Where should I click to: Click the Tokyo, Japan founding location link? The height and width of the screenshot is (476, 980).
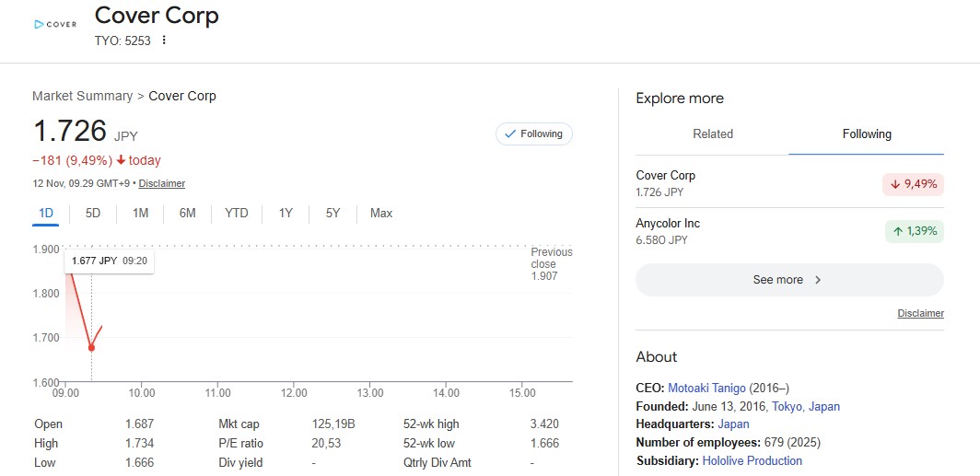coord(805,406)
